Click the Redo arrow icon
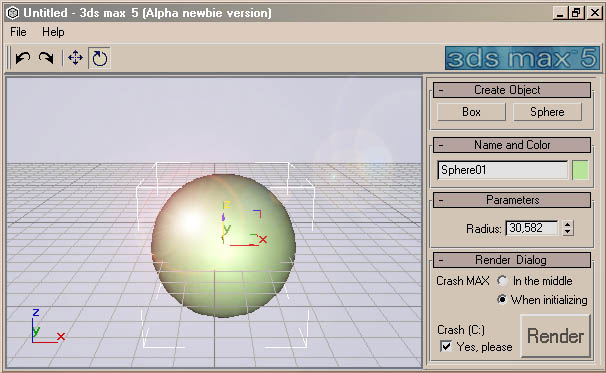The image size is (606, 373). [46, 58]
